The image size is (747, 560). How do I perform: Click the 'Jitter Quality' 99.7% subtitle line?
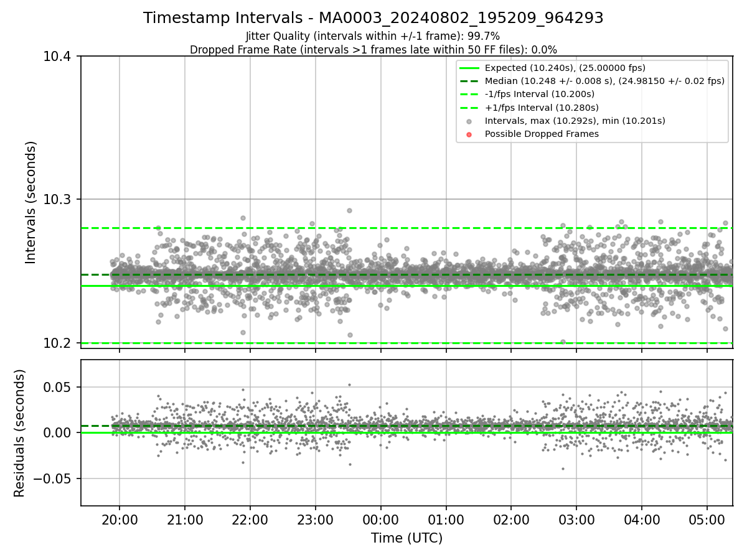pyautogui.click(x=373, y=36)
